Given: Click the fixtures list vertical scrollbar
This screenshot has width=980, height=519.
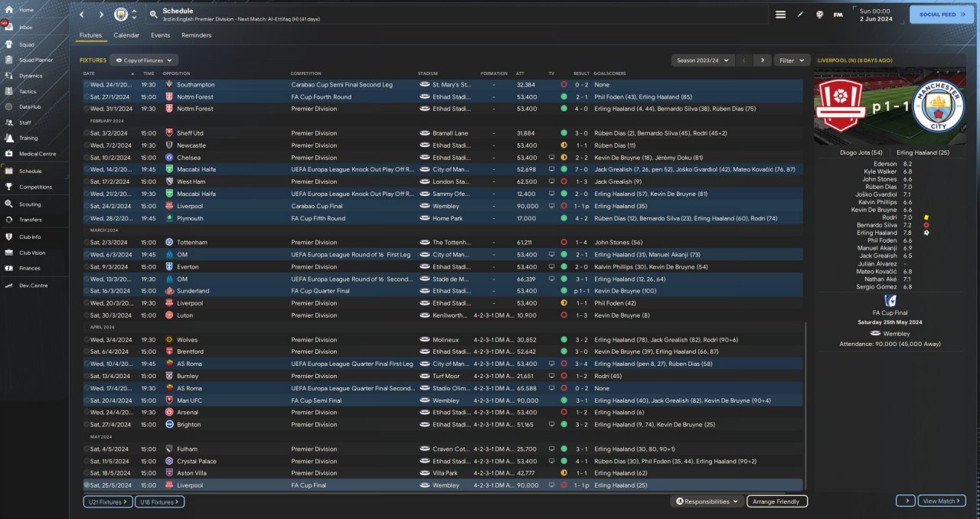Looking at the screenshot, I should pyautogui.click(x=806, y=406).
